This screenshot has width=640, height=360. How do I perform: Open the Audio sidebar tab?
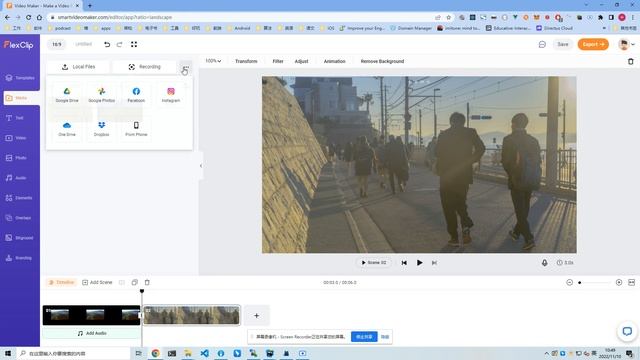click(x=20, y=178)
